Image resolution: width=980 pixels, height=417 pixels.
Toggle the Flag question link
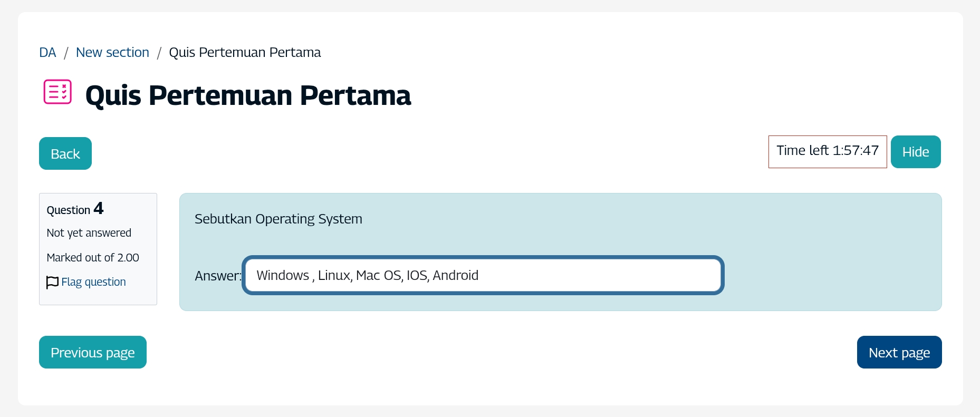pyautogui.click(x=93, y=282)
